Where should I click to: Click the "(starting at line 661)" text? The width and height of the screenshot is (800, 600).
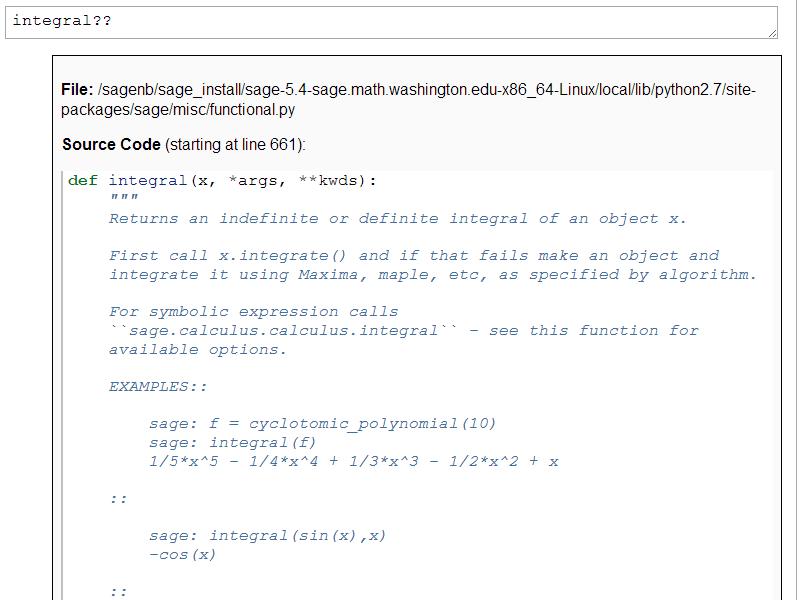point(235,145)
